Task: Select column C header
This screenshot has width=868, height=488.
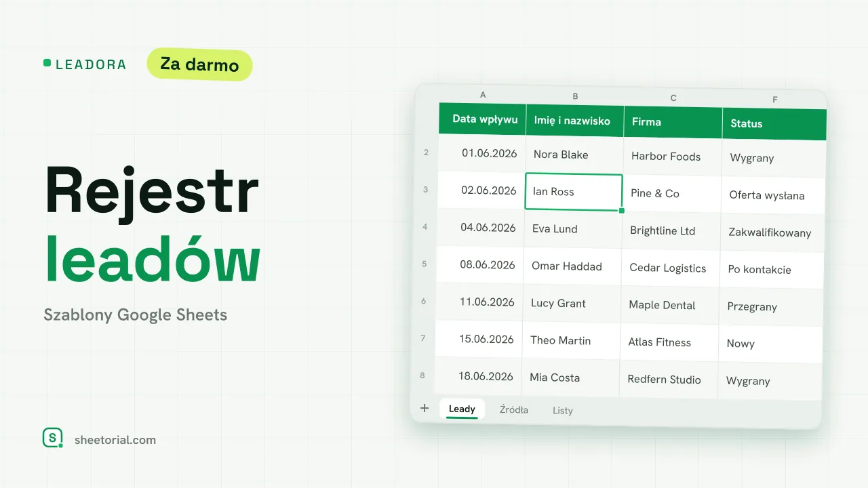Action: pyautogui.click(x=673, y=98)
